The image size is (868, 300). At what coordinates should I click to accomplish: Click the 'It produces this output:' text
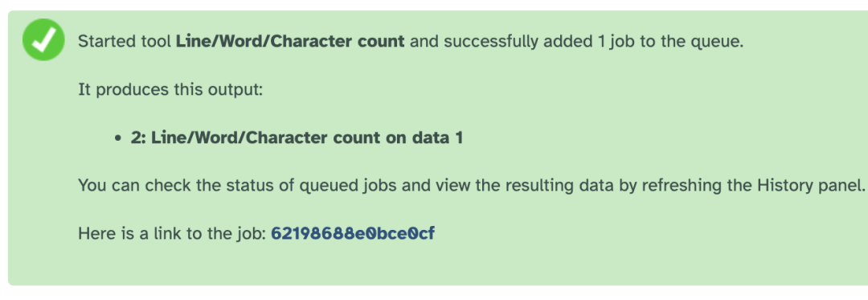click(x=170, y=89)
